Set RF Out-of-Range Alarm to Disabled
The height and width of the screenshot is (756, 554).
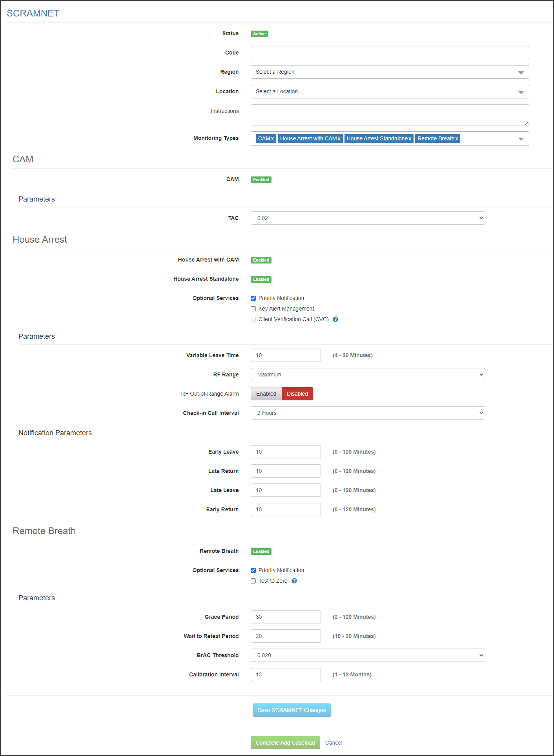(x=297, y=394)
